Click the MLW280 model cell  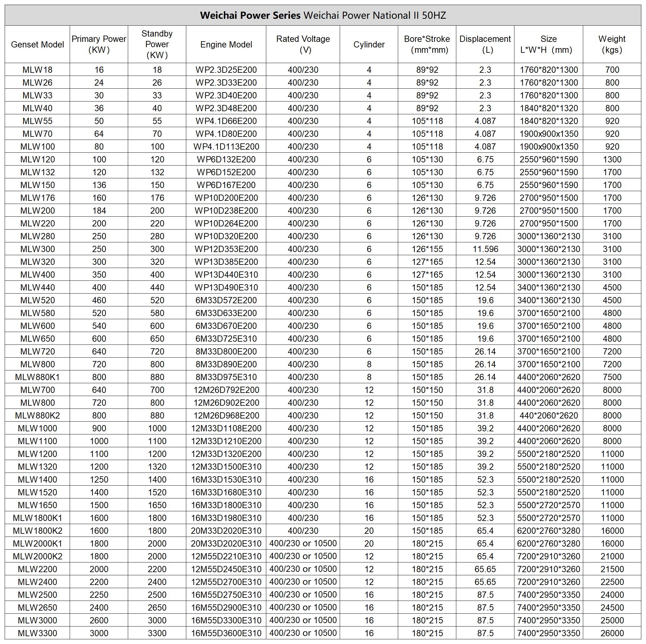38,236
